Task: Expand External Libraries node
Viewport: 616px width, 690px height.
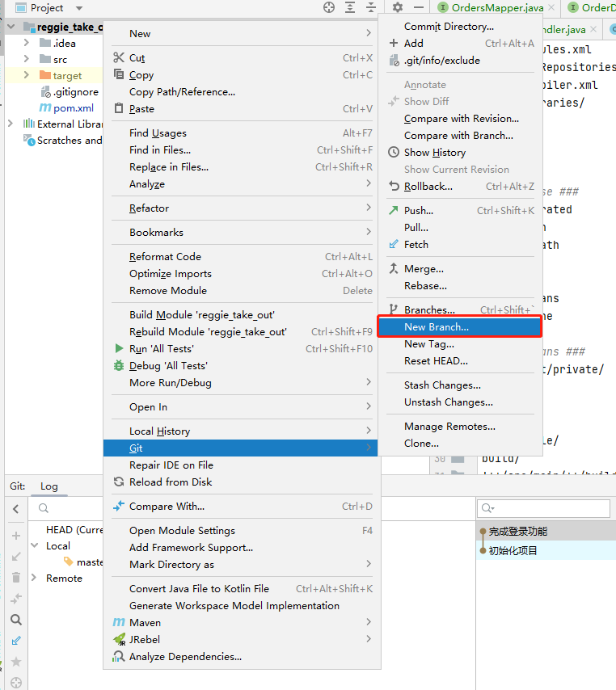Action: 11,124
